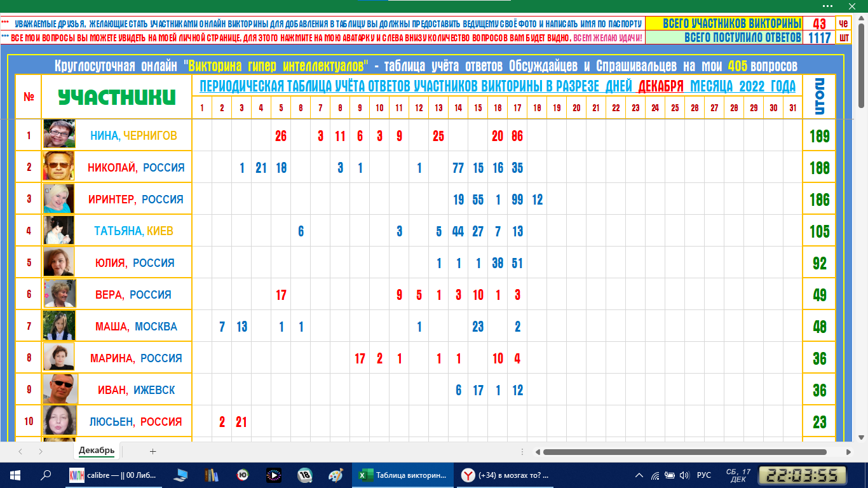Select Николай's day 14 value 77
868x488 pixels.
(x=458, y=167)
